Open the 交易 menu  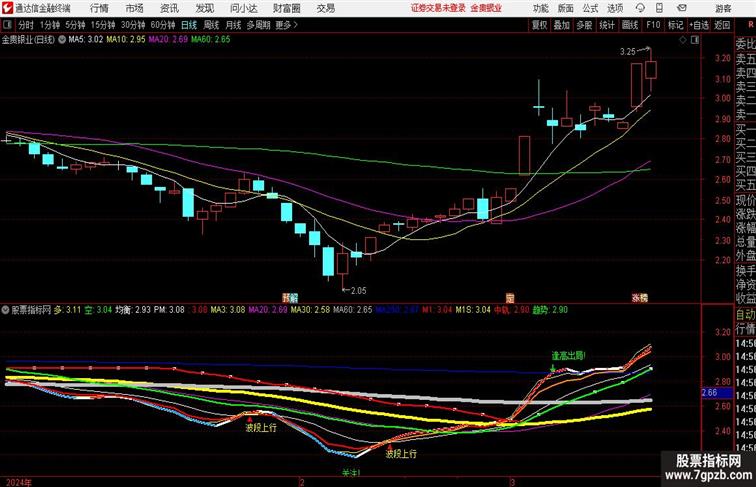click(325, 8)
